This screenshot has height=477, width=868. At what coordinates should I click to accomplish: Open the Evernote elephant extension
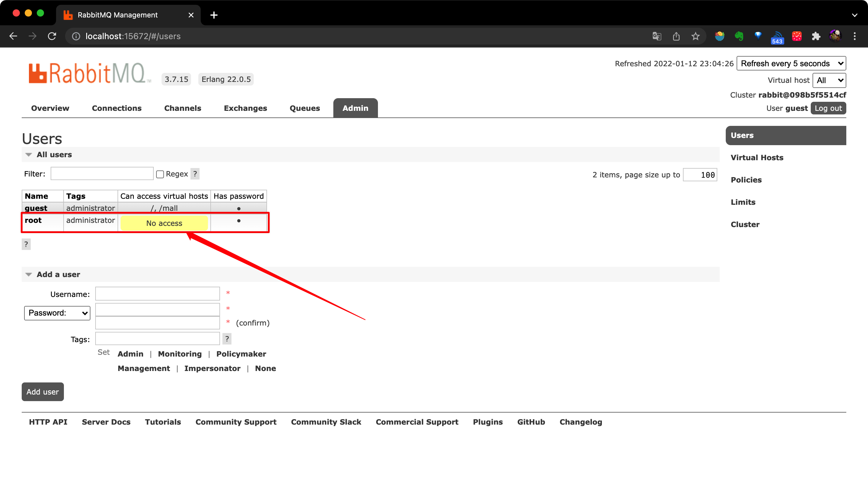click(x=739, y=36)
